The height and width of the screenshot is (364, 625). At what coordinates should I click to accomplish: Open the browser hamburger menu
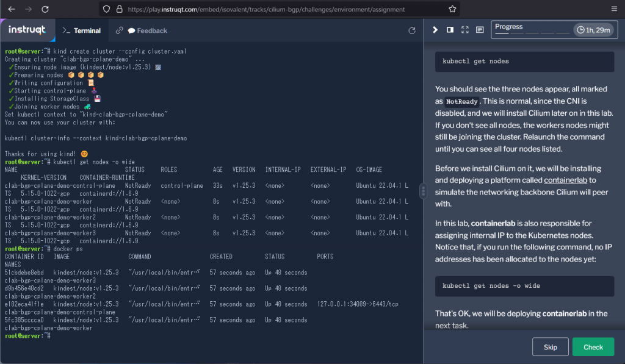point(613,9)
